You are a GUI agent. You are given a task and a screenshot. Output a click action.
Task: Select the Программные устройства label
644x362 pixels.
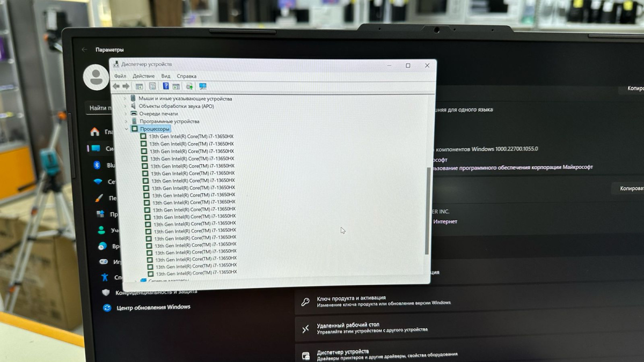click(x=169, y=121)
